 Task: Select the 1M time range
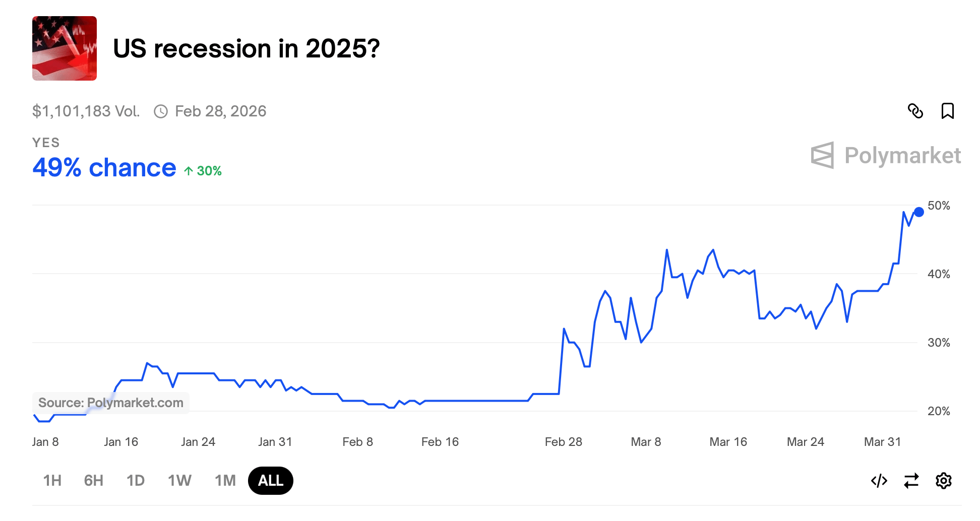[x=225, y=480]
